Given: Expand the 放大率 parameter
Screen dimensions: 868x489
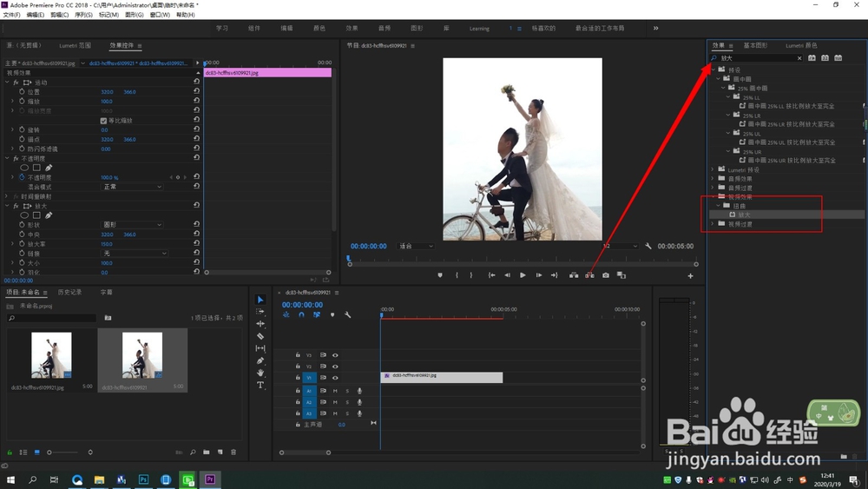Looking at the screenshot, I should [13, 244].
